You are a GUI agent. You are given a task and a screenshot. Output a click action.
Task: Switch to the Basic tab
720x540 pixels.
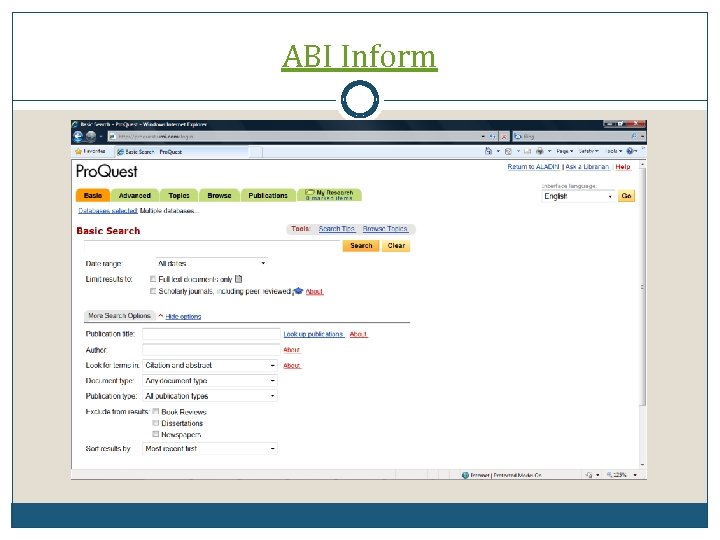tap(93, 196)
